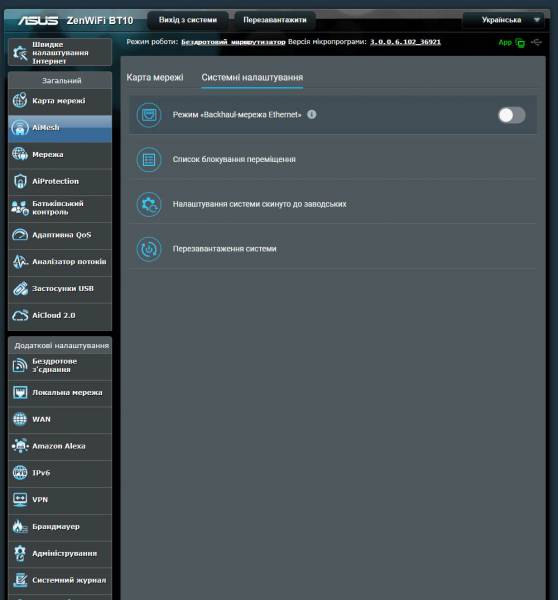Click the App QR code icon in header
Screen dimensions: 558x600
point(520,43)
